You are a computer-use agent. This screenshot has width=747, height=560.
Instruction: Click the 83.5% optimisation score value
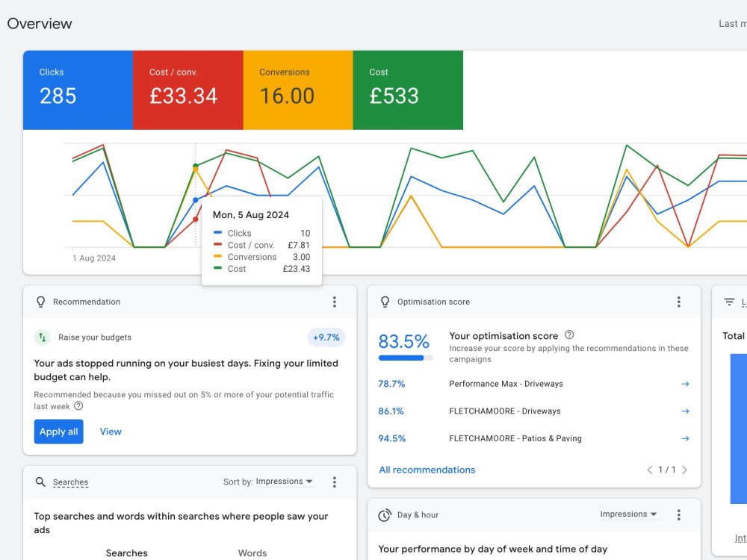(x=404, y=341)
